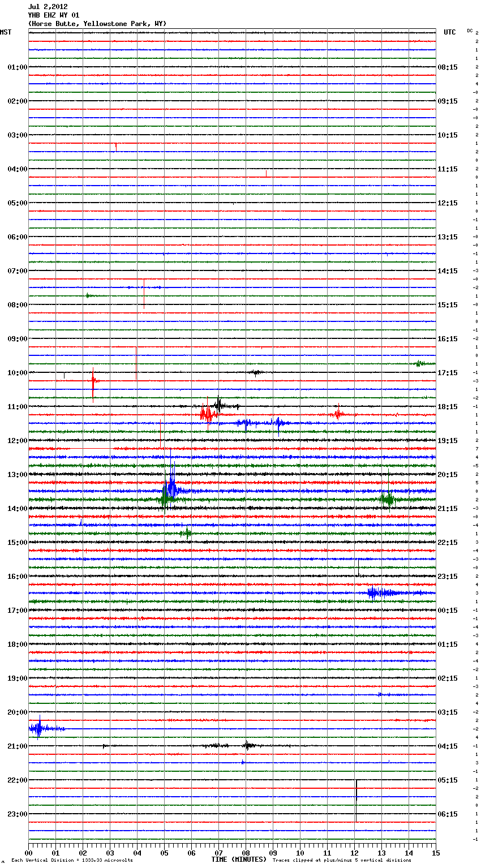Click the 'Traces clipped at plus/minus 5 vertical divisions' note
The image size is (481, 868).
(x=342, y=861)
